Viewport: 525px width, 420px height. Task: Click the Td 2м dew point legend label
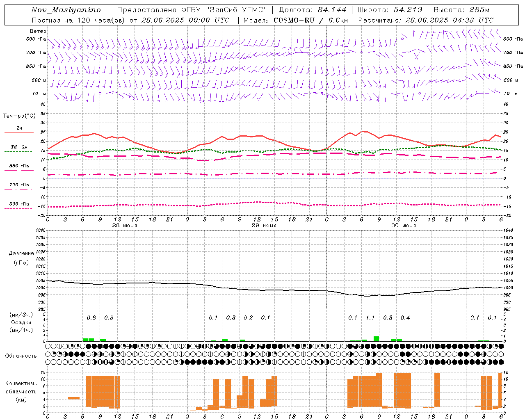coord(19,147)
